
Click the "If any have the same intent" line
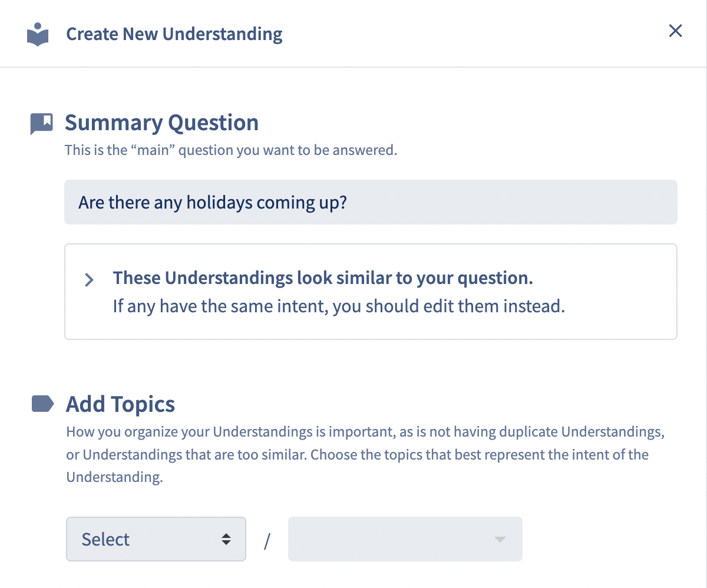pos(339,306)
